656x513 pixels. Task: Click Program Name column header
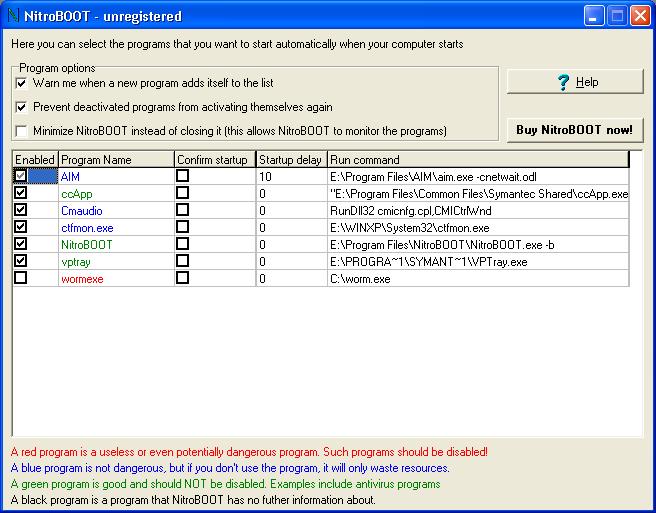click(x=116, y=159)
